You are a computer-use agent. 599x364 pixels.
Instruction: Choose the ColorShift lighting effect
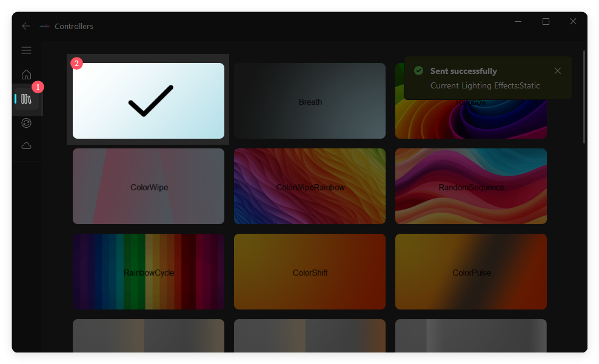click(310, 272)
